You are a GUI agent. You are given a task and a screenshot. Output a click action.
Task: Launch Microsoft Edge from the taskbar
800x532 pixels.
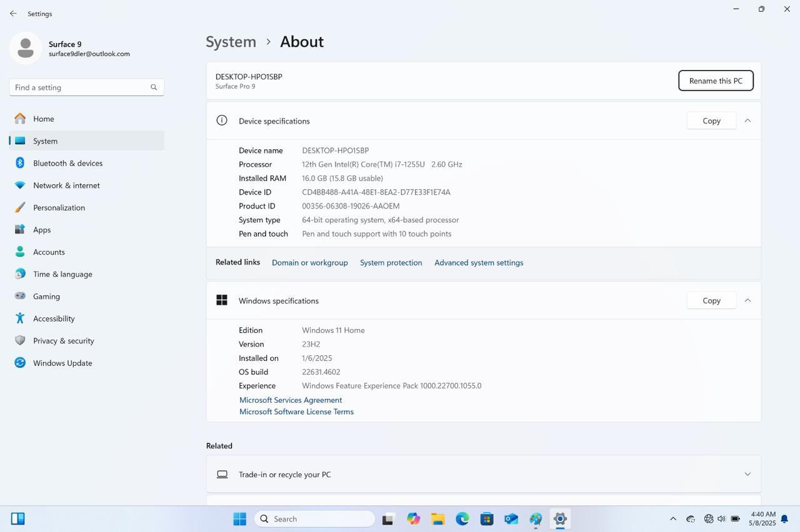coord(462,519)
